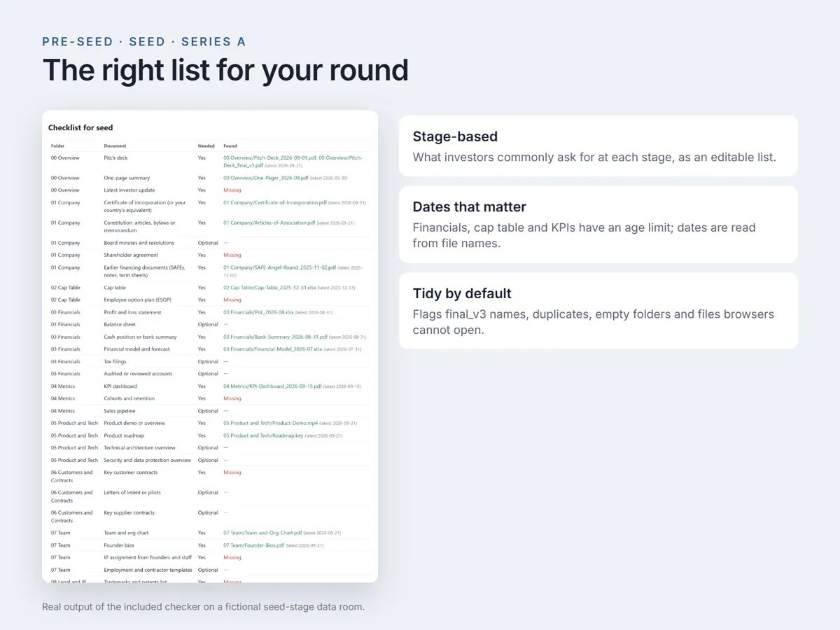The image size is (840, 630).
Task: Click the Financial-Model_2026-07.xlsx link
Action: 273,349
